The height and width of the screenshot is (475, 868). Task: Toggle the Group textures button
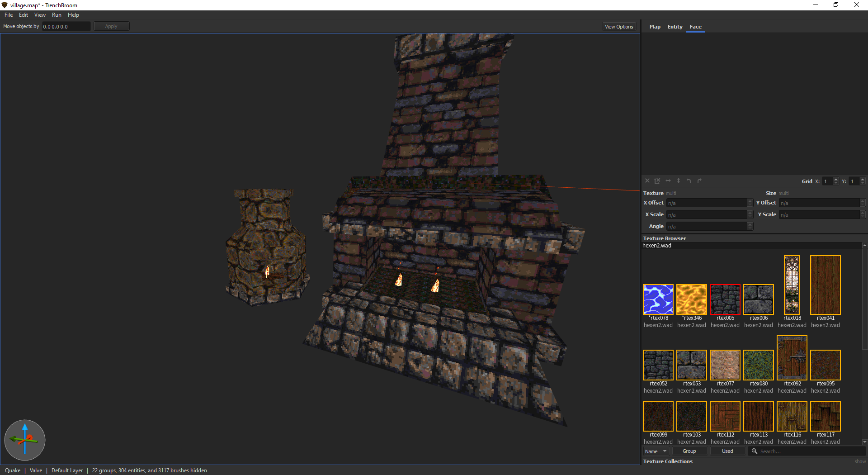point(689,451)
